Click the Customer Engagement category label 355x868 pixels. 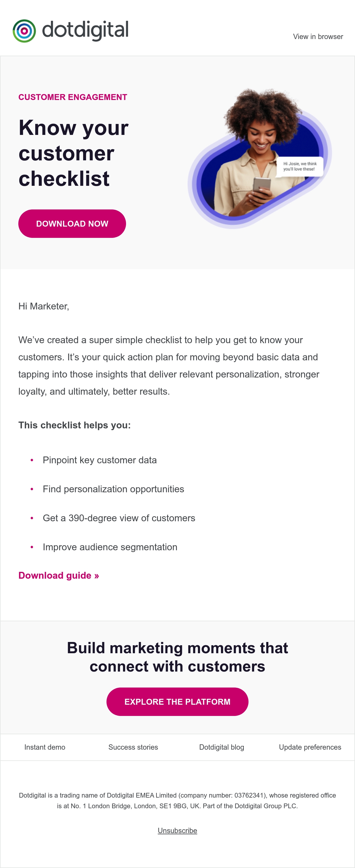coord(73,97)
